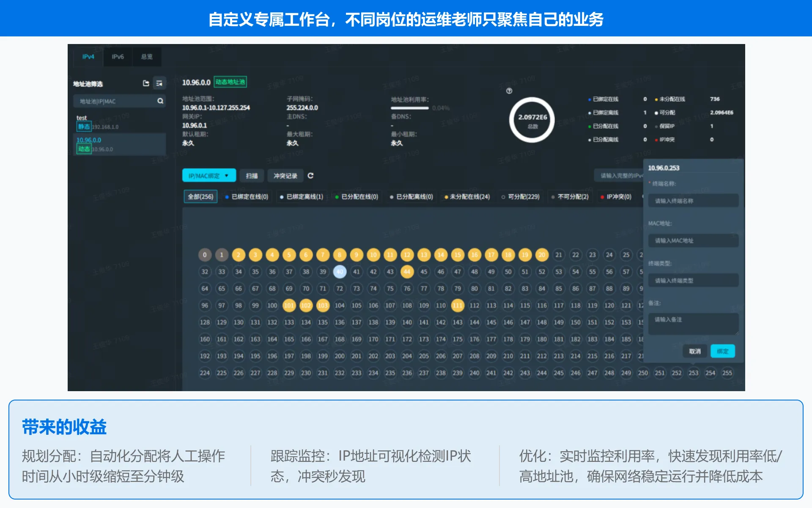Click the 取消 cancel button
812x508 pixels.
[695, 351]
